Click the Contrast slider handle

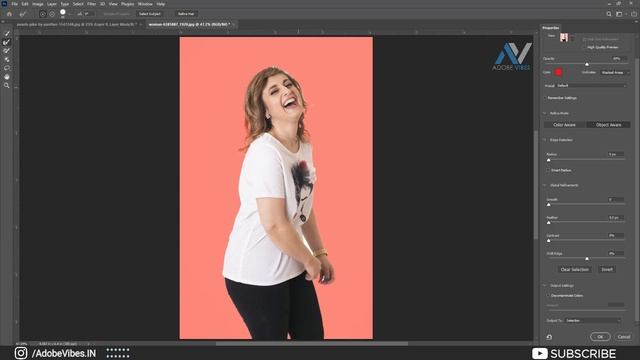(x=549, y=241)
